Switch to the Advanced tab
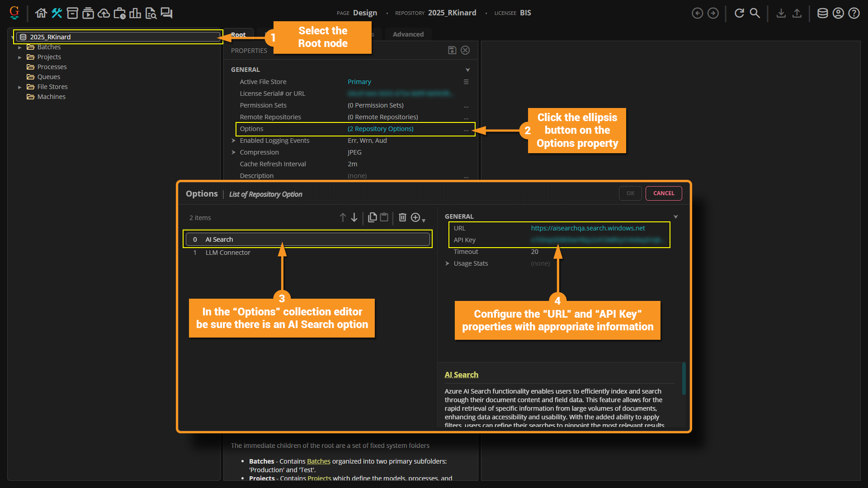868x488 pixels. tap(408, 34)
